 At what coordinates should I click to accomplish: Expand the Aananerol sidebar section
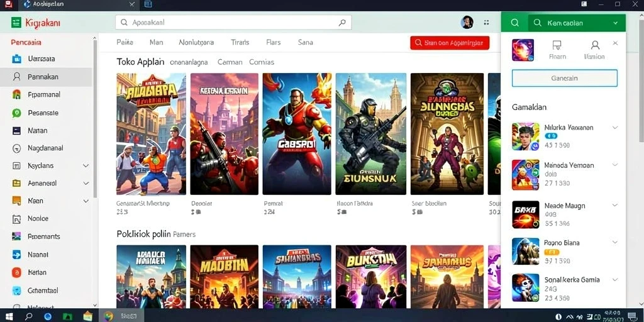click(86, 184)
